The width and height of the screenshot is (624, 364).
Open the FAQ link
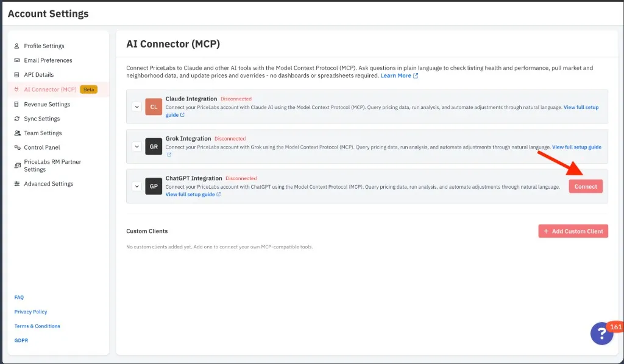click(x=19, y=297)
